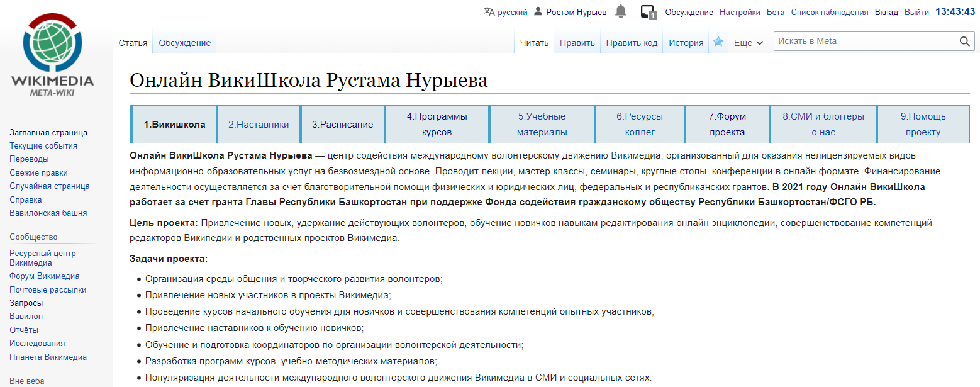Open Настройки preferences link
Image resolution: width=980 pixels, height=387 pixels.
point(740,12)
